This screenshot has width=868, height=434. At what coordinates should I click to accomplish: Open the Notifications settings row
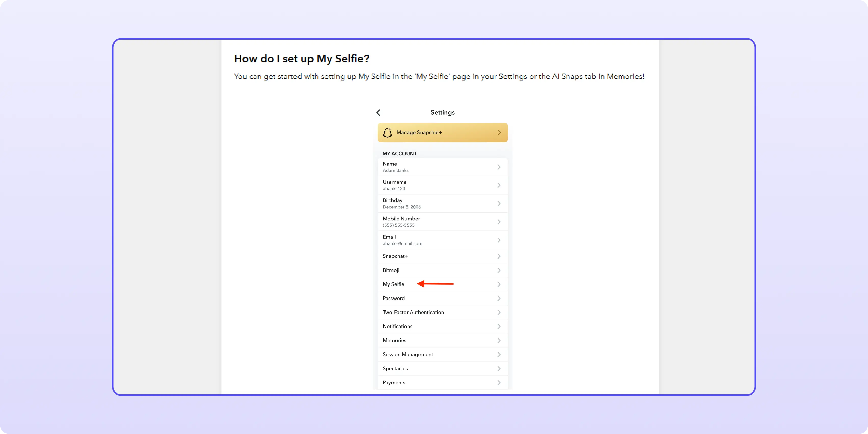click(442, 327)
